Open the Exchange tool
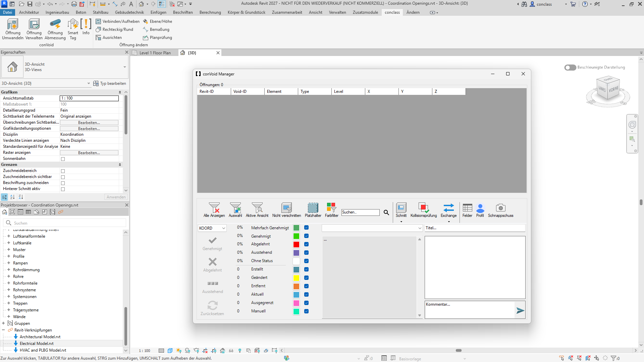 tap(448, 210)
